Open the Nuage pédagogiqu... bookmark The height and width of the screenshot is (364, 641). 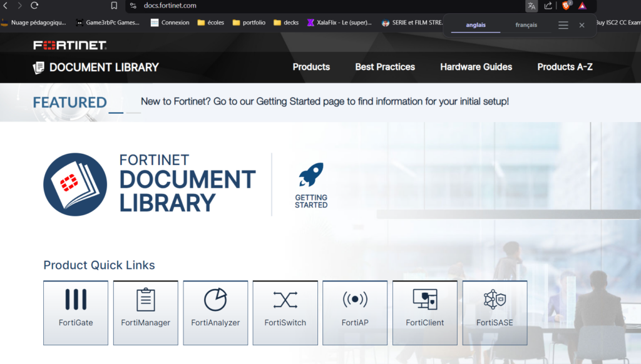(x=33, y=23)
